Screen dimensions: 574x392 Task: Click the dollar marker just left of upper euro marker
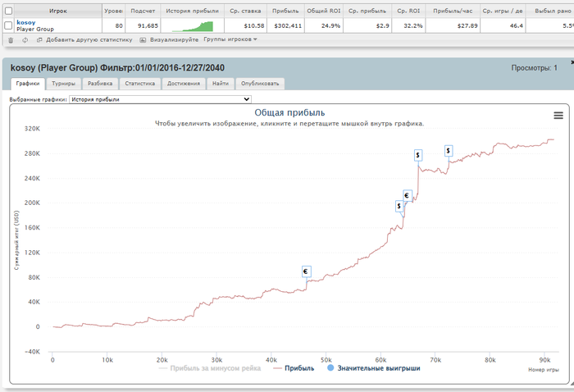(x=399, y=206)
